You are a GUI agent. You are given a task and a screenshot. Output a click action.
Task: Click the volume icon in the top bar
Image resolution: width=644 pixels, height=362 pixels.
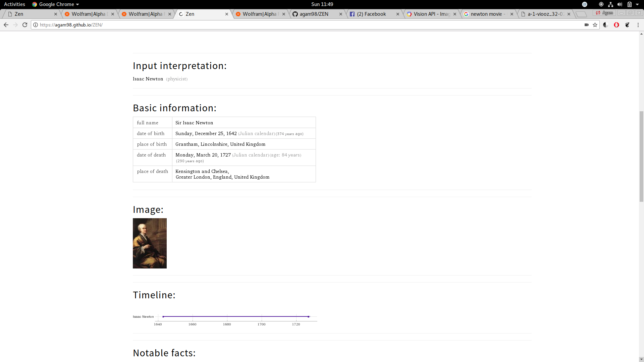[x=620, y=4]
